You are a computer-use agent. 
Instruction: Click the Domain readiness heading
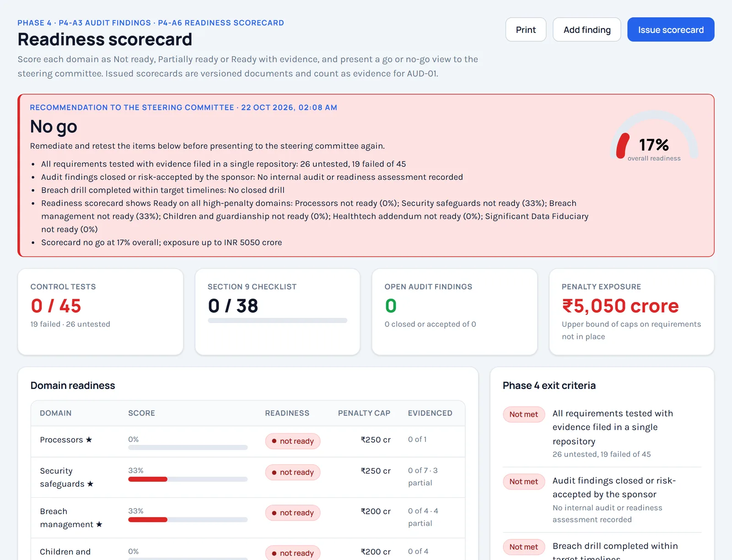(x=73, y=386)
